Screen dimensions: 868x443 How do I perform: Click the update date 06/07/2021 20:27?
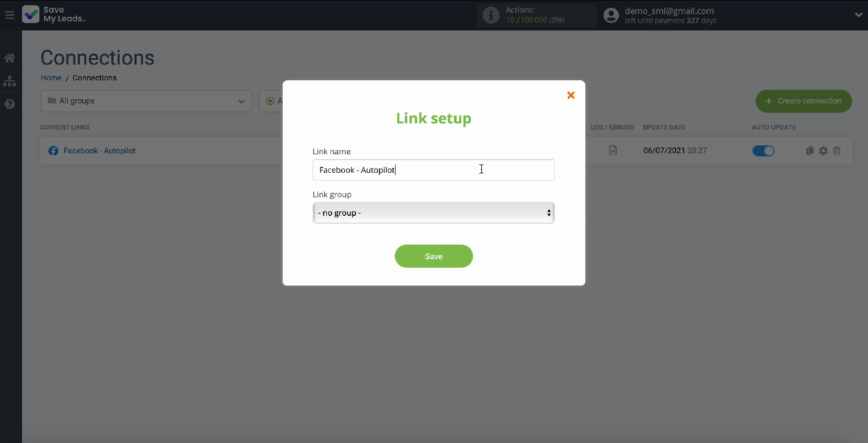pos(675,151)
